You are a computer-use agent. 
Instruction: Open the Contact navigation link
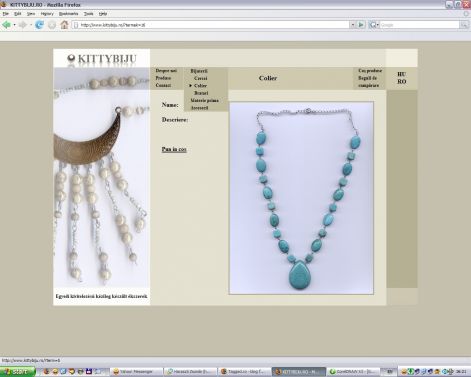pos(163,85)
